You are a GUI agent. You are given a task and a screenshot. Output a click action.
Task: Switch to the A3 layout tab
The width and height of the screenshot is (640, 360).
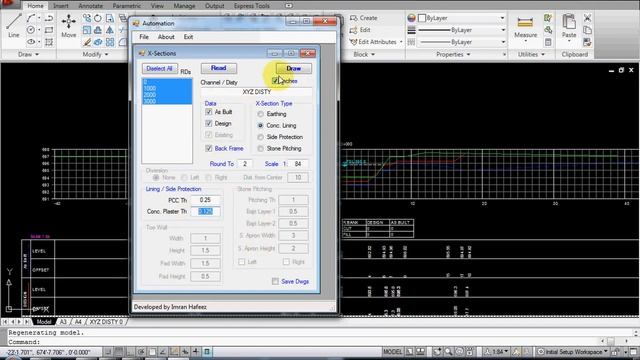[x=63, y=322]
